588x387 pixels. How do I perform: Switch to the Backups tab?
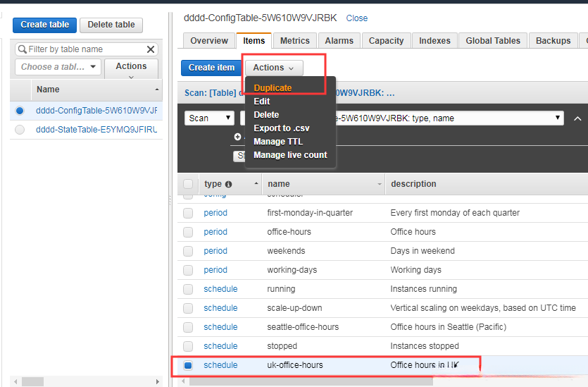(553, 41)
